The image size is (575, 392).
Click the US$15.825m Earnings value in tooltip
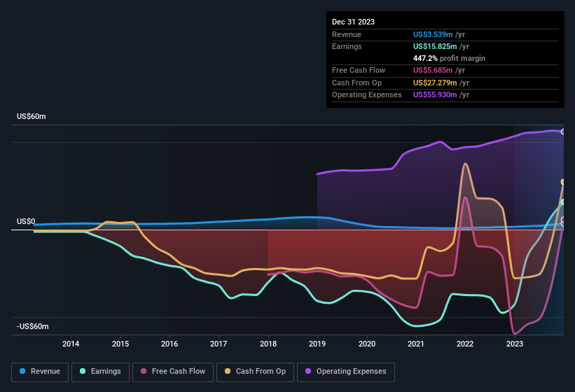tap(436, 46)
